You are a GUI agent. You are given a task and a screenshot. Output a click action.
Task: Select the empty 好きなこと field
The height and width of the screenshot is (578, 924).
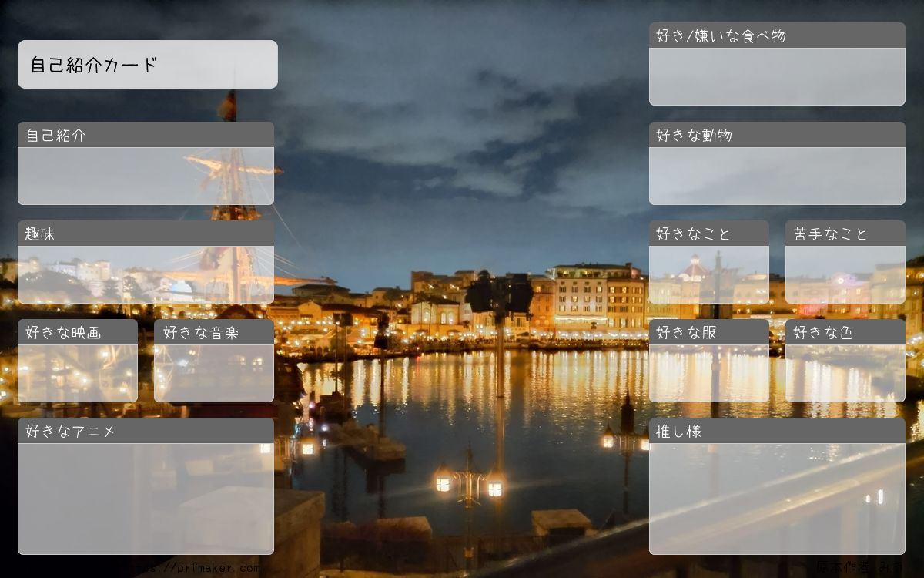709,274
